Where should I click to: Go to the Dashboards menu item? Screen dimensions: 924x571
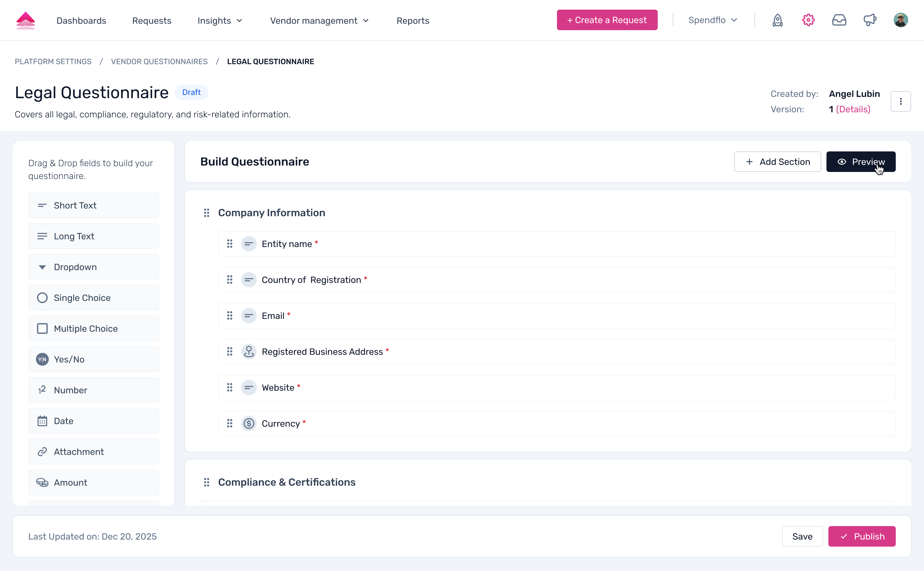[81, 21]
